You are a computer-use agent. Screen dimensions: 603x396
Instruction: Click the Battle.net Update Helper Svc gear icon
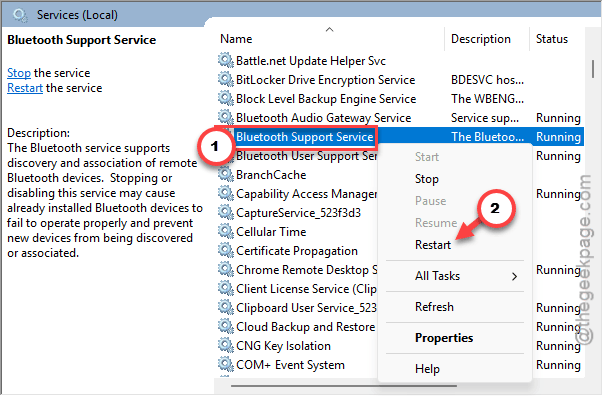(x=226, y=60)
